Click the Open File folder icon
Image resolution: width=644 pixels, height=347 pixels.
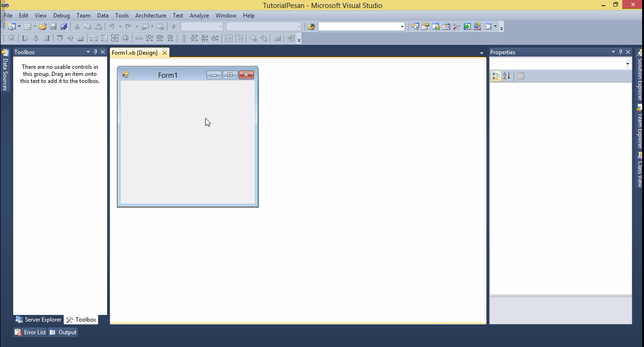[x=43, y=26]
